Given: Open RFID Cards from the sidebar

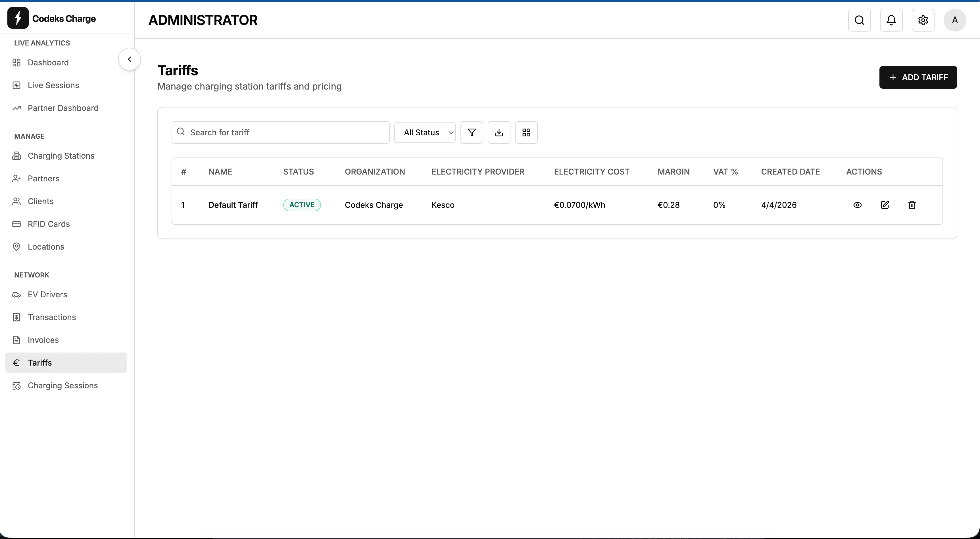Looking at the screenshot, I should point(49,224).
